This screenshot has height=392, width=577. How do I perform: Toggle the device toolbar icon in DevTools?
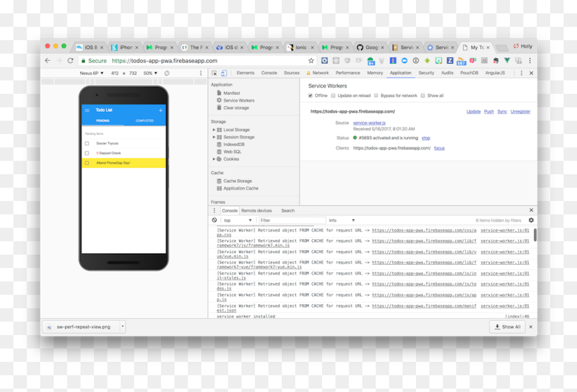[x=223, y=73]
